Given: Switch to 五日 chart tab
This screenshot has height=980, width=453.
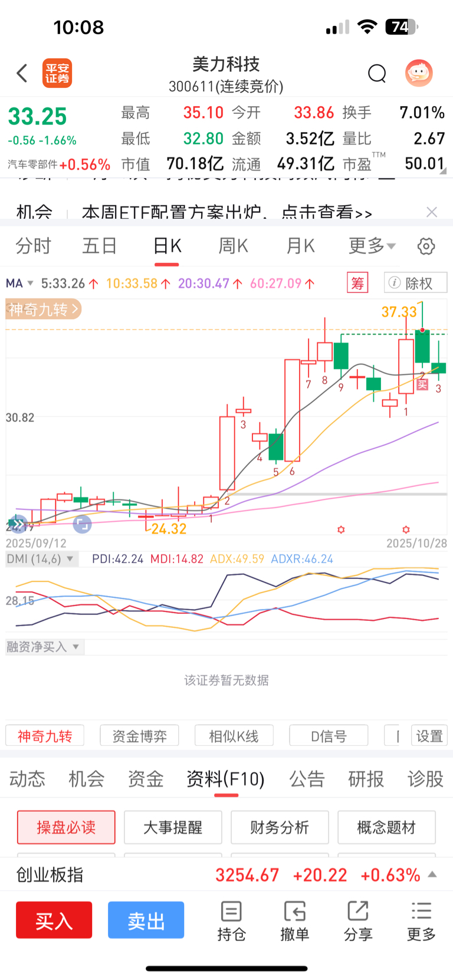Looking at the screenshot, I should (x=100, y=246).
